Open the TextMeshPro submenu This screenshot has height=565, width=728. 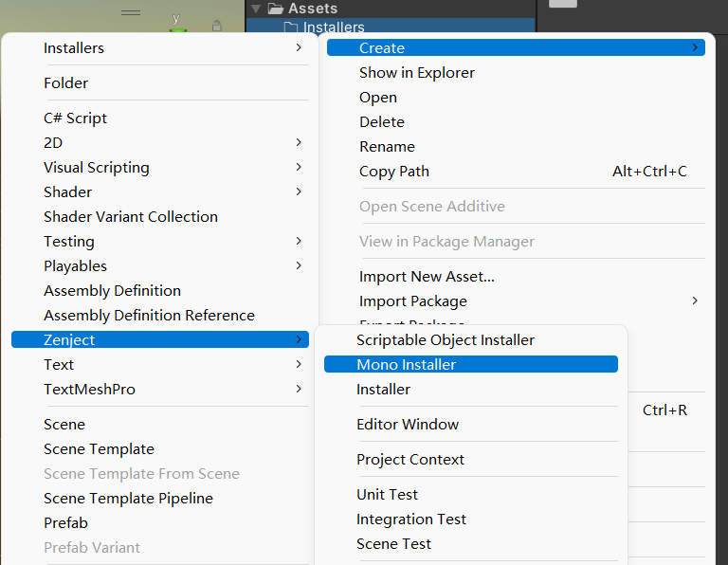[x=159, y=389]
